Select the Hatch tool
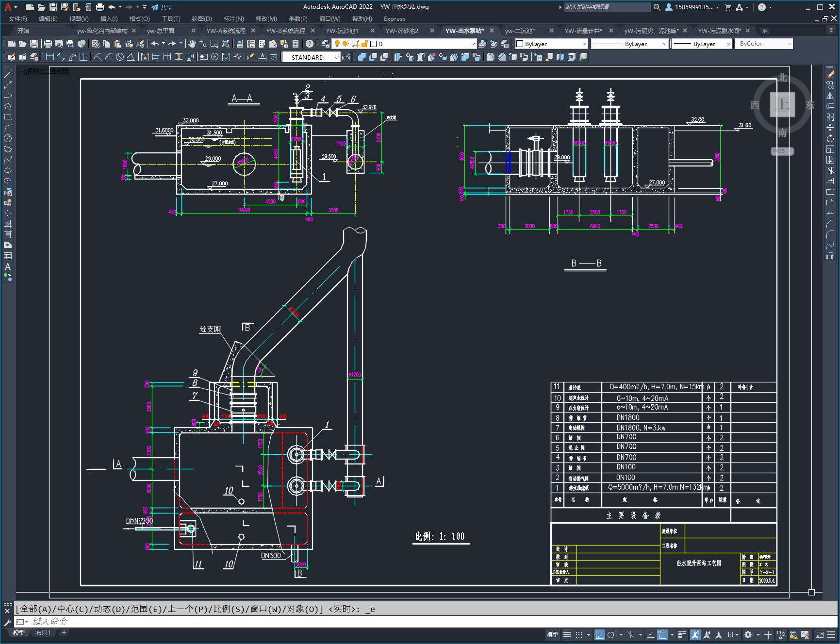 point(8,224)
